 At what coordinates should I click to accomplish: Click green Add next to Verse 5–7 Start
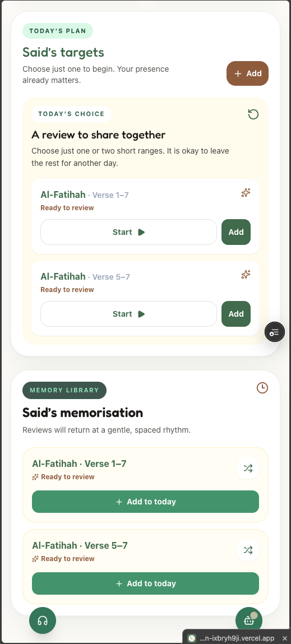coord(236,314)
